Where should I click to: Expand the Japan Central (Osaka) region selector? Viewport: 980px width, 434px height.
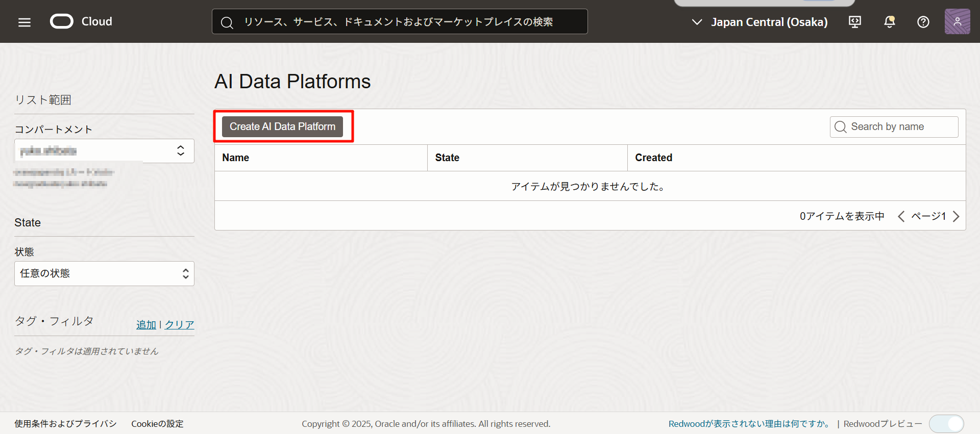tap(759, 22)
